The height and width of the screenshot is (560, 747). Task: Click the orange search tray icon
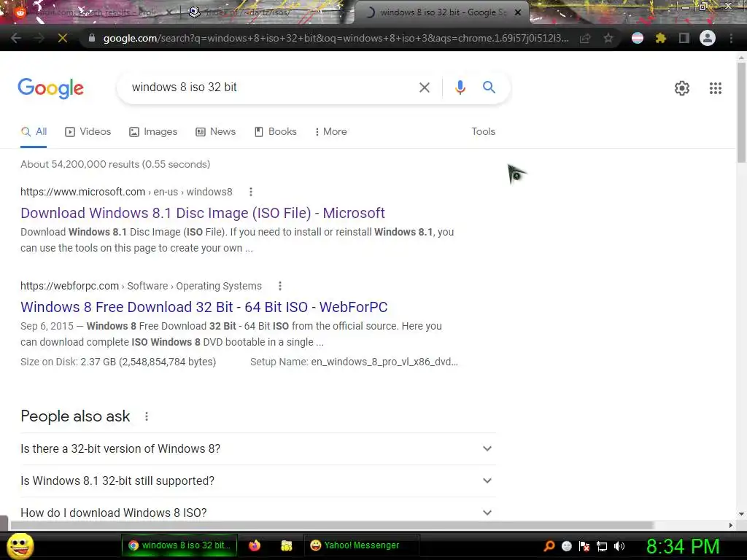[549, 546]
